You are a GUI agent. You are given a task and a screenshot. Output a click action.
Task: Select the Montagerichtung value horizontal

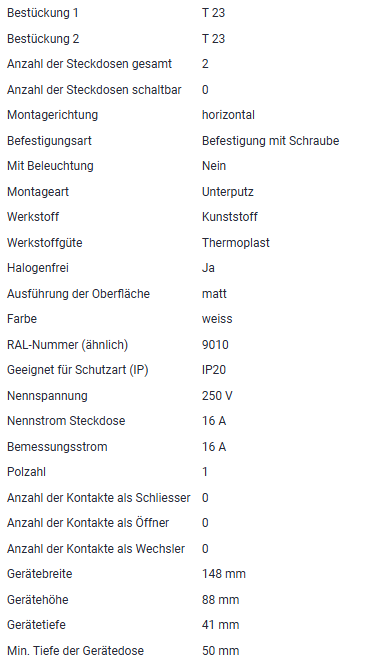click(x=228, y=115)
